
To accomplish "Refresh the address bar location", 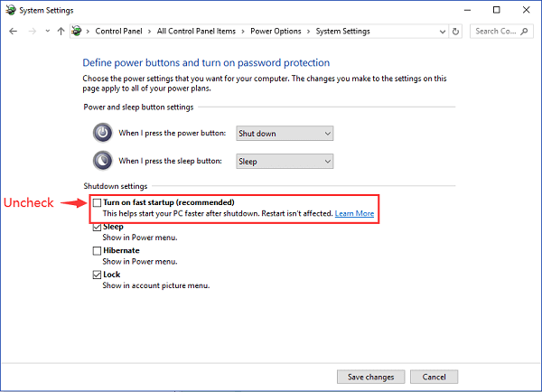I will coord(455,32).
